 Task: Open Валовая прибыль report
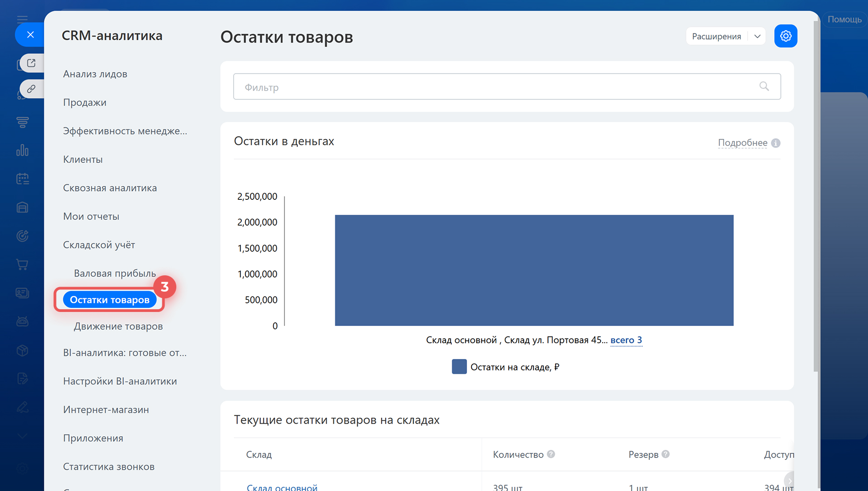click(115, 274)
